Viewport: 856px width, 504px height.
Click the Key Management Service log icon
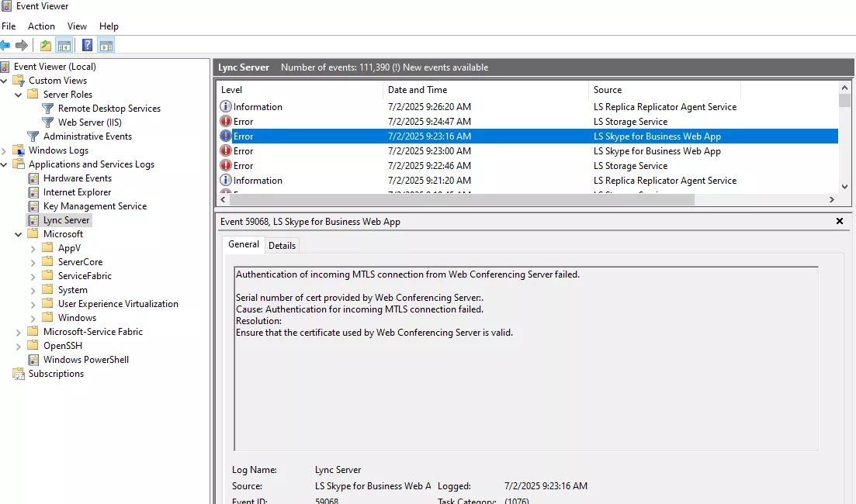[x=34, y=206]
